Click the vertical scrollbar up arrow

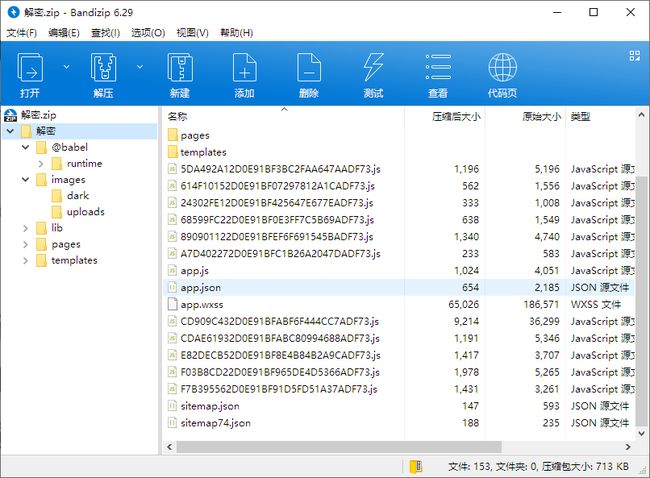click(x=641, y=114)
